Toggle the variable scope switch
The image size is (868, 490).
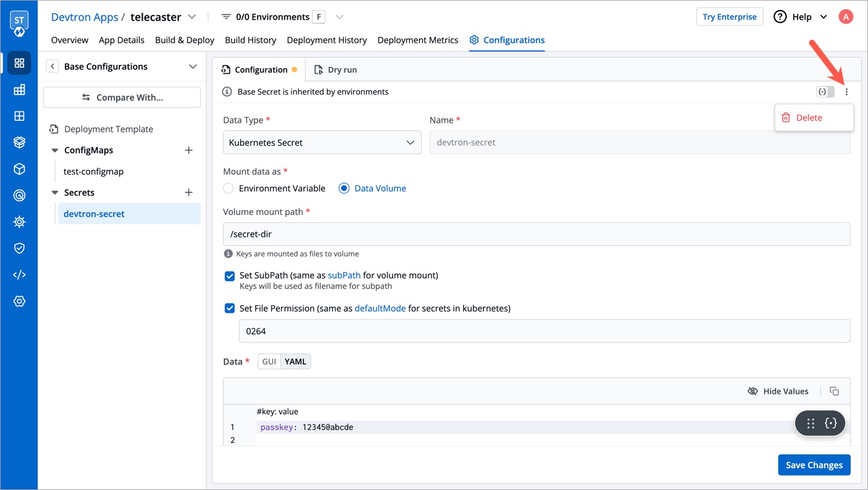coord(825,92)
